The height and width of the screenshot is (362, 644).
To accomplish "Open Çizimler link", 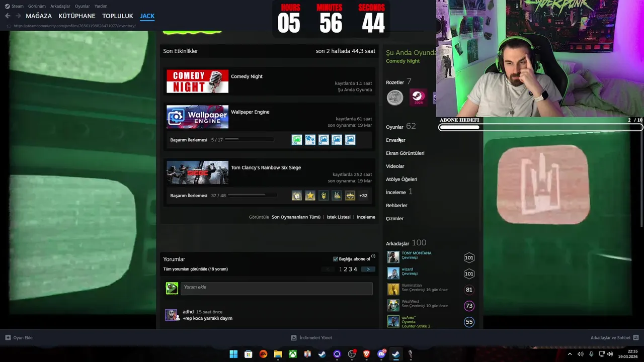I will tap(394, 218).
